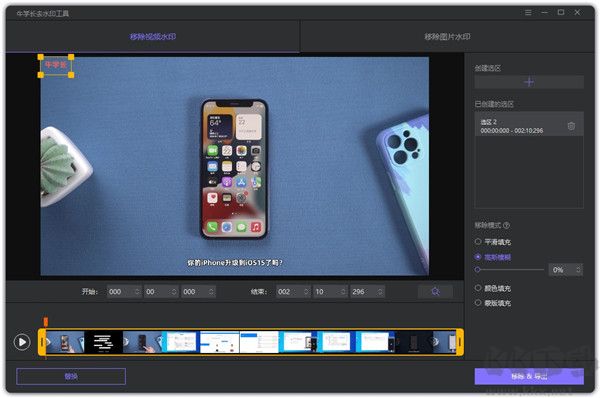Click stepper arrows of start minutes field
The height and width of the screenshot is (398, 600).
(137, 292)
